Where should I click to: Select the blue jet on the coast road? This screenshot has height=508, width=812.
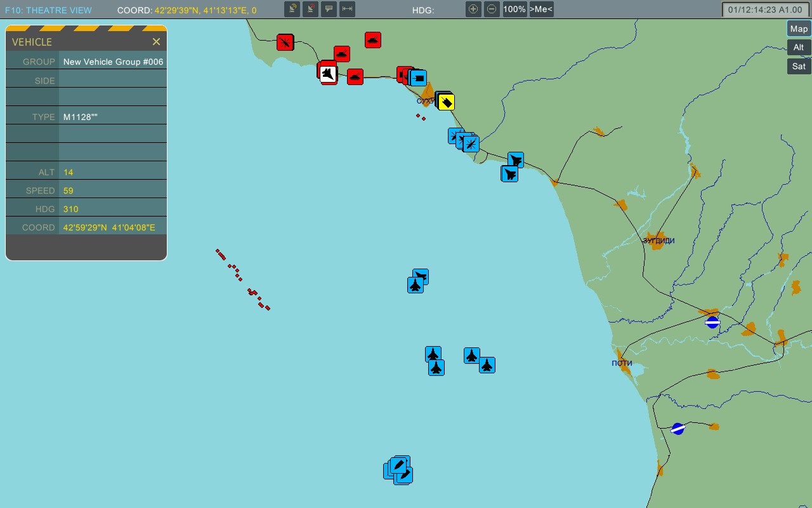(516, 160)
